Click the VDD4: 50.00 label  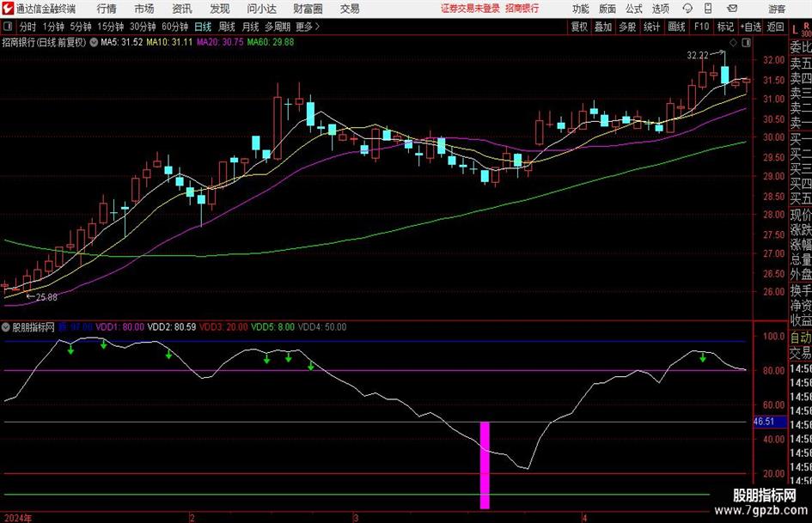click(322, 327)
